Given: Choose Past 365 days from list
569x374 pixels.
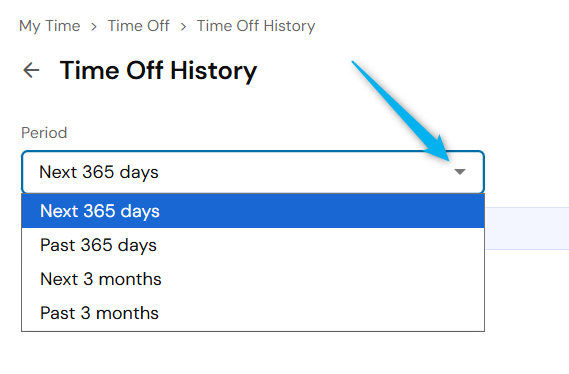Looking at the screenshot, I should click(253, 245).
